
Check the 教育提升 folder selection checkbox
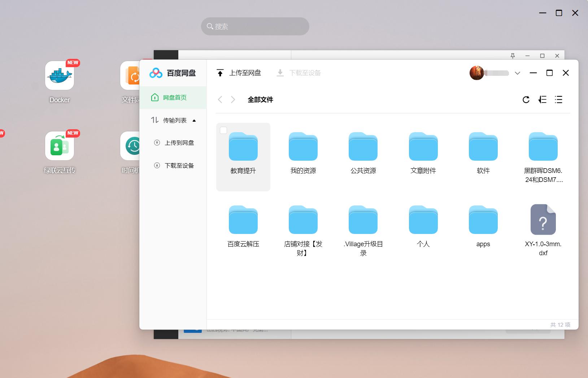coord(224,130)
